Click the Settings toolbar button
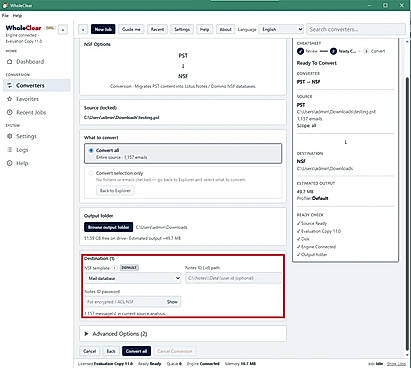The image size is (411, 368). coord(182,29)
